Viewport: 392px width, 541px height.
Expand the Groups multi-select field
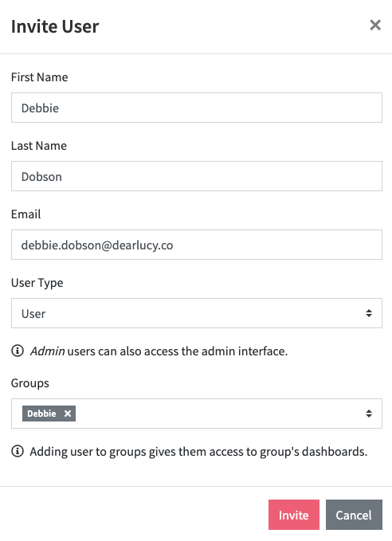point(196,414)
